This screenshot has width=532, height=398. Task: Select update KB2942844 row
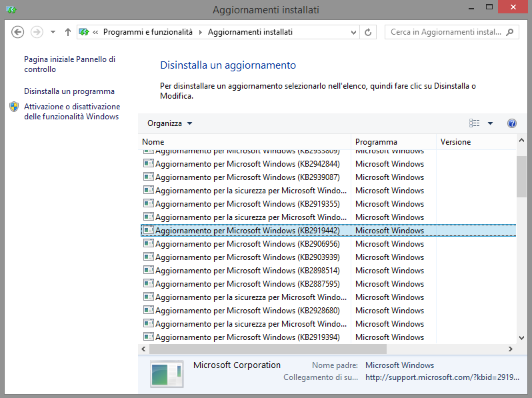pyautogui.click(x=329, y=164)
